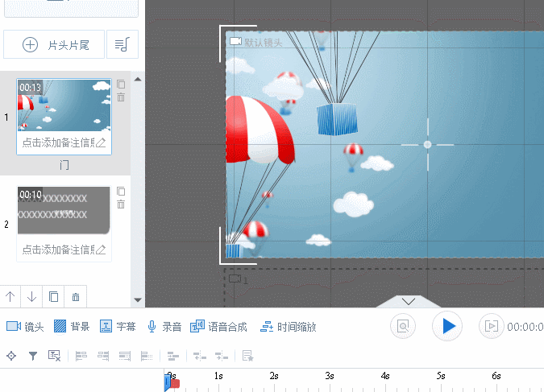Open the 语音合成 speech synthesis tab
Image resolution: width=544 pixels, height=392 pixels.
coord(218,327)
